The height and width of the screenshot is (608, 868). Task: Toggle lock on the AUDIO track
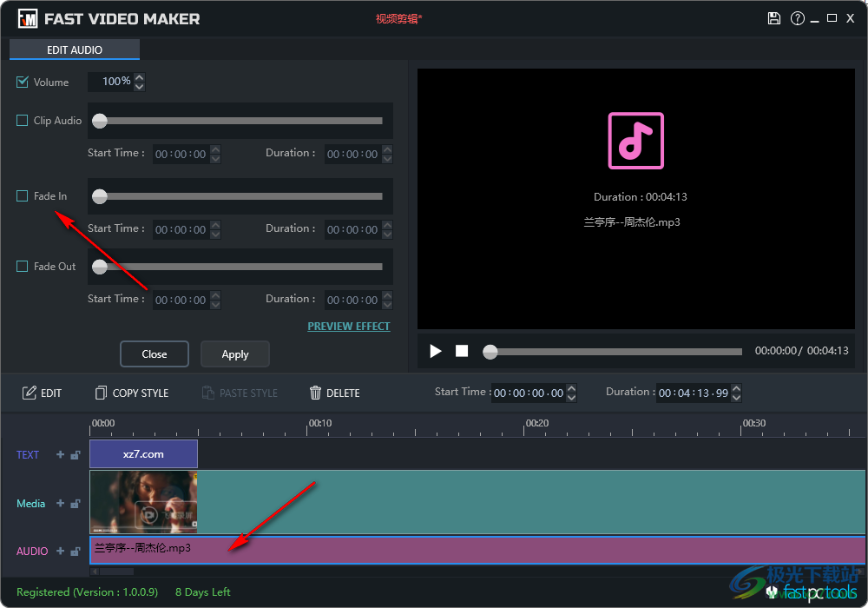point(76,551)
